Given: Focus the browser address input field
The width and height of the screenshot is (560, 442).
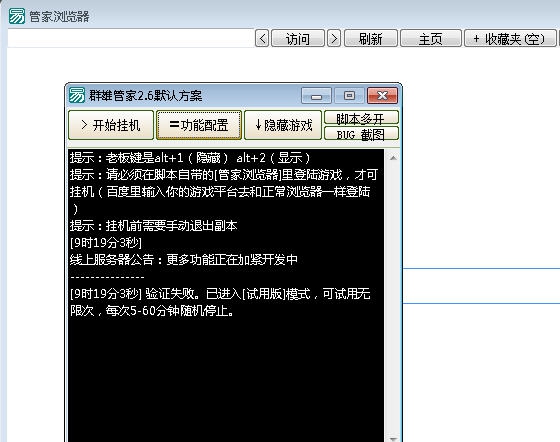Looking at the screenshot, I should point(131,38).
